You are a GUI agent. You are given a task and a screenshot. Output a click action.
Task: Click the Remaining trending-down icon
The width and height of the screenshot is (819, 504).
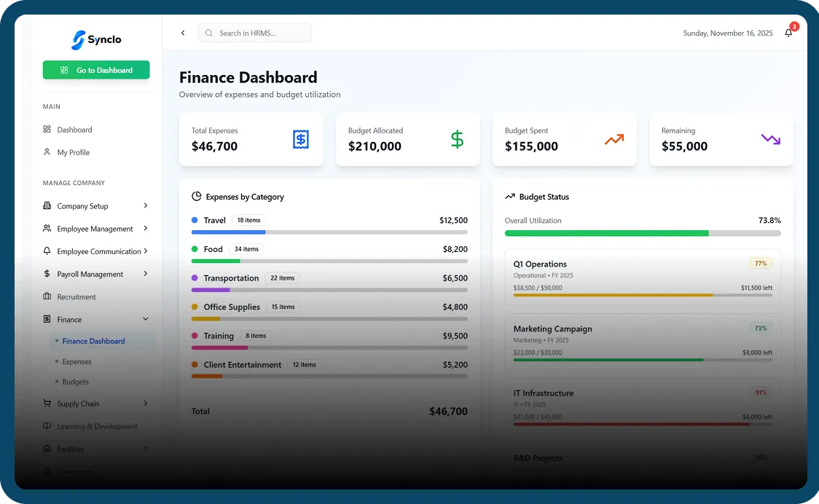tap(771, 139)
